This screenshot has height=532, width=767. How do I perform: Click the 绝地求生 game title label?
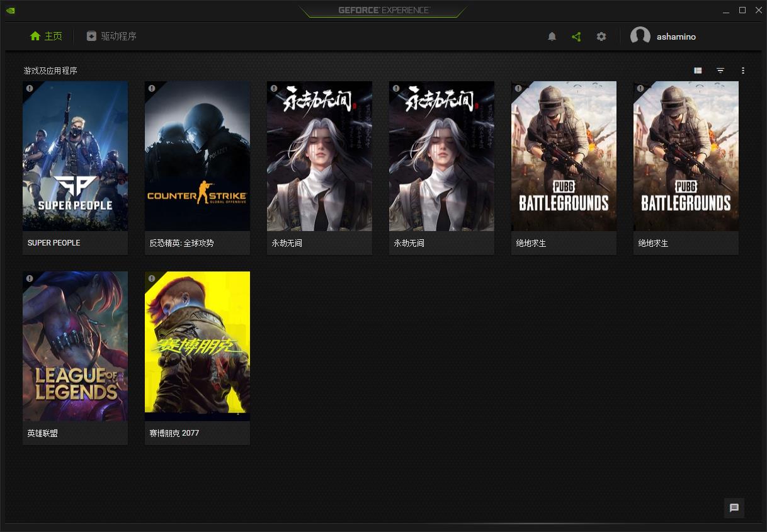(x=531, y=242)
